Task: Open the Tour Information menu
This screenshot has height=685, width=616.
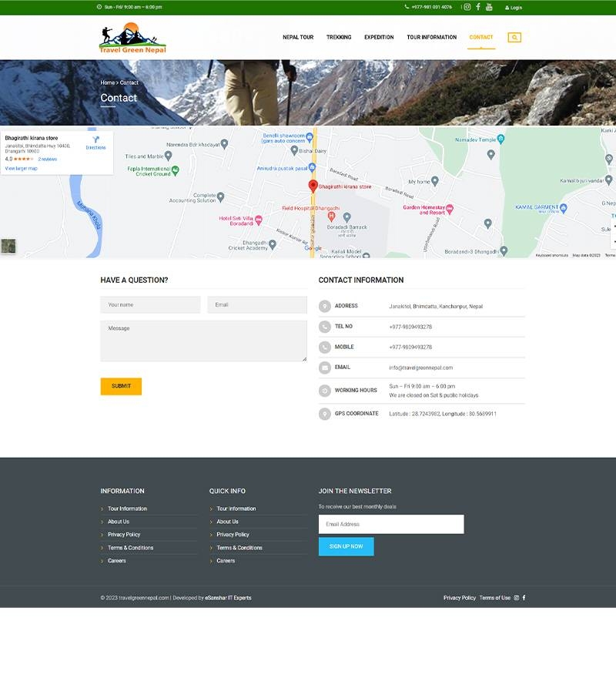Action: click(431, 37)
